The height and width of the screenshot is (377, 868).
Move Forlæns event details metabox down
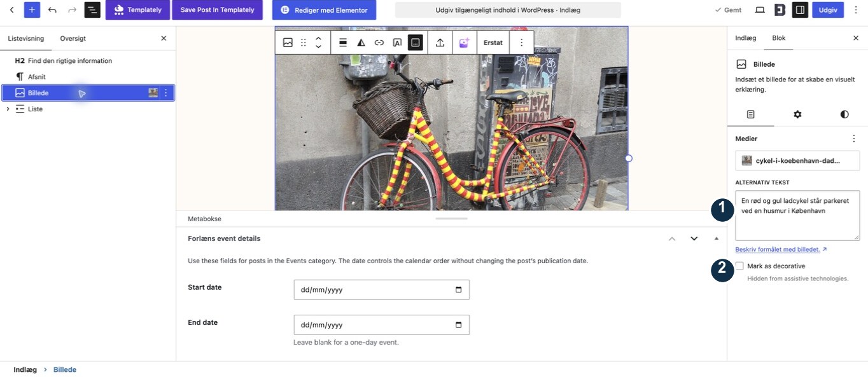pos(694,238)
